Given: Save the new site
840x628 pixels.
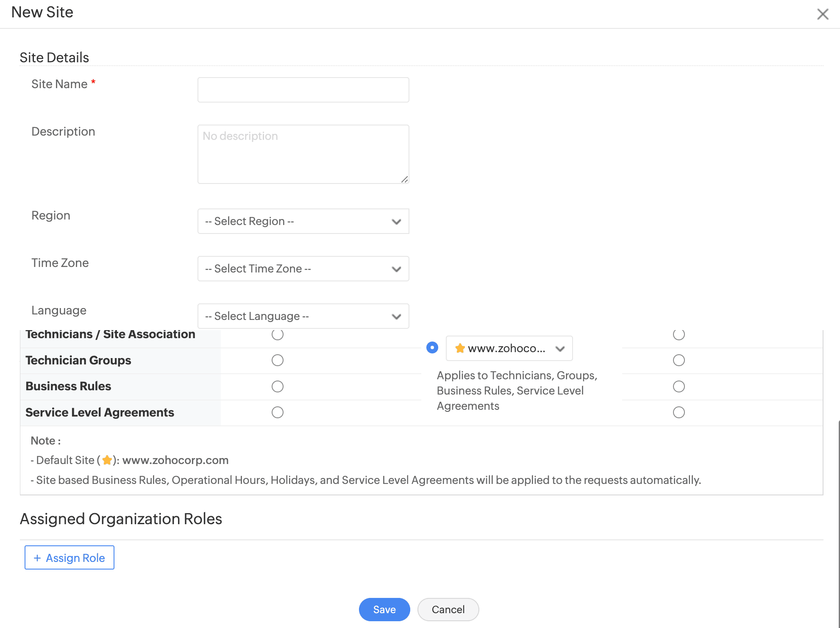Looking at the screenshot, I should pos(384,609).
